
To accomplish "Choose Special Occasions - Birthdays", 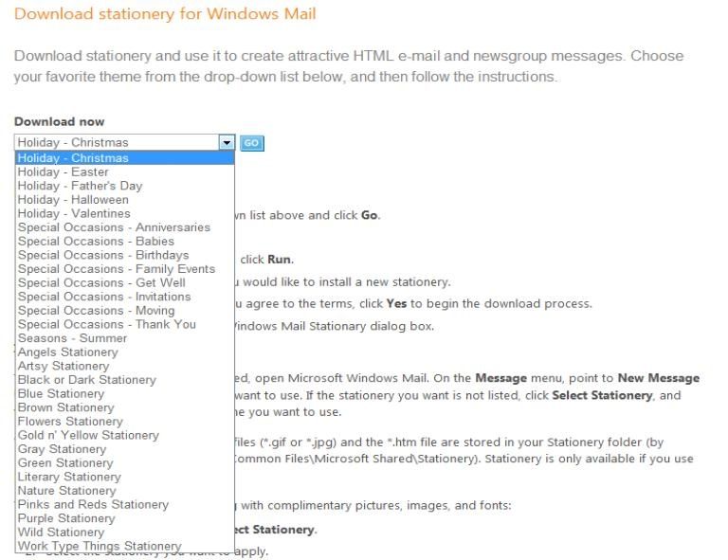I will (103, 255).
